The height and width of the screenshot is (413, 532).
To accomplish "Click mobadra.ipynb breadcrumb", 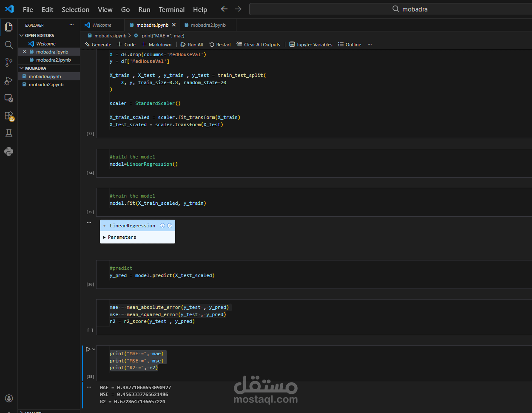I will pyautogui.click(x=107, y=36).
